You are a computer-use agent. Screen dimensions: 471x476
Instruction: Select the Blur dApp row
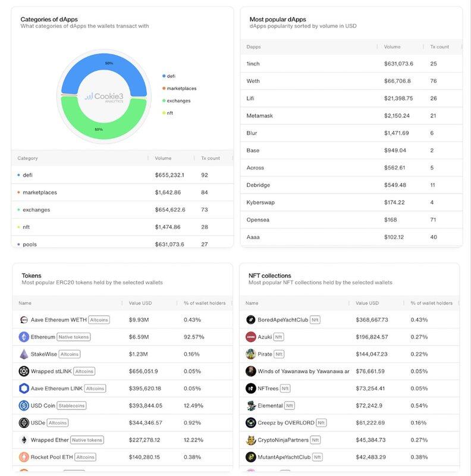pyautogui.click(x=351, y=133)
